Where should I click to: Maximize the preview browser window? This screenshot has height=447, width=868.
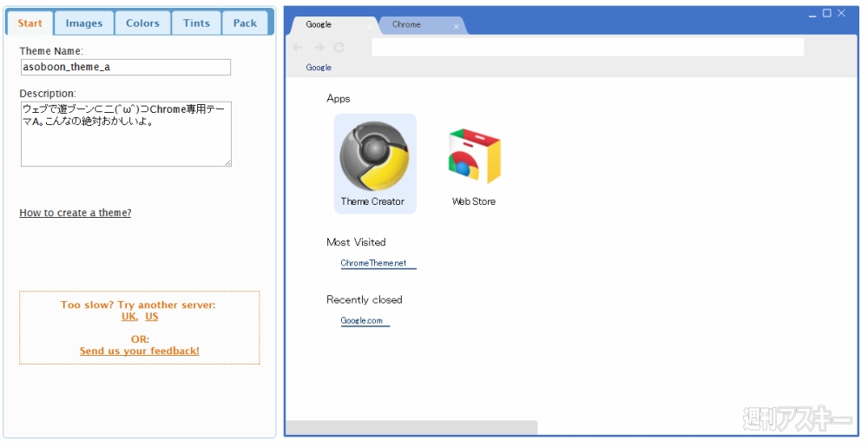point(827,13)
